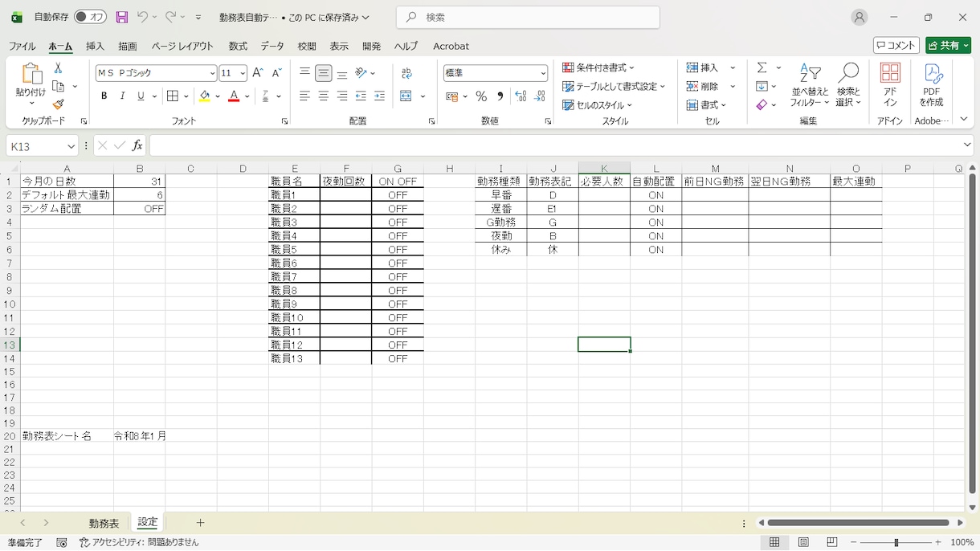Click the Format Painter brush icon

[58, 104]
